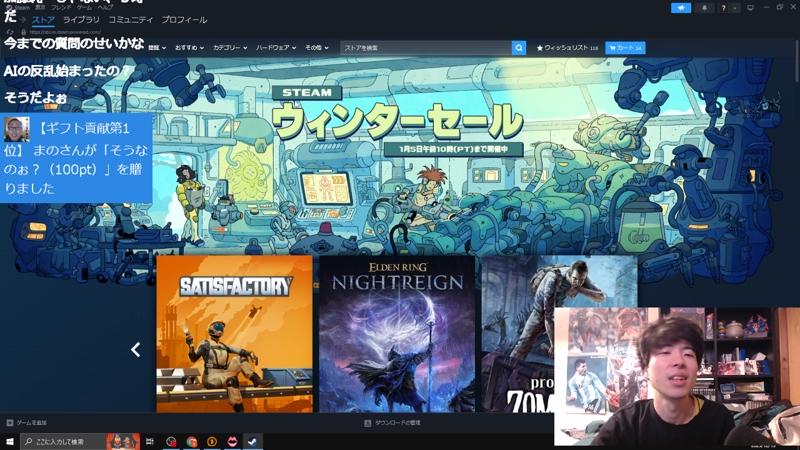Open the first pinned taskbar app icon
The width and height of the screenshot is (800, 450).
click(171, 441)
